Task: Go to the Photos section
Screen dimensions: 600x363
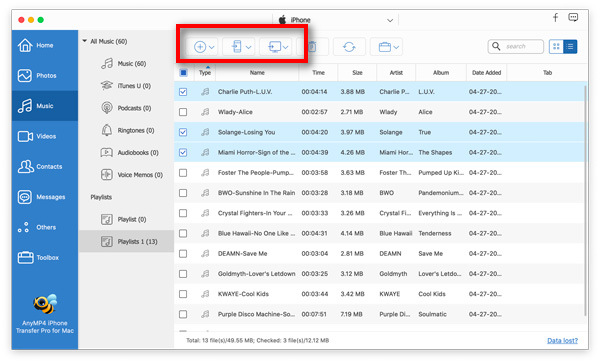Action: pos(44,75)
